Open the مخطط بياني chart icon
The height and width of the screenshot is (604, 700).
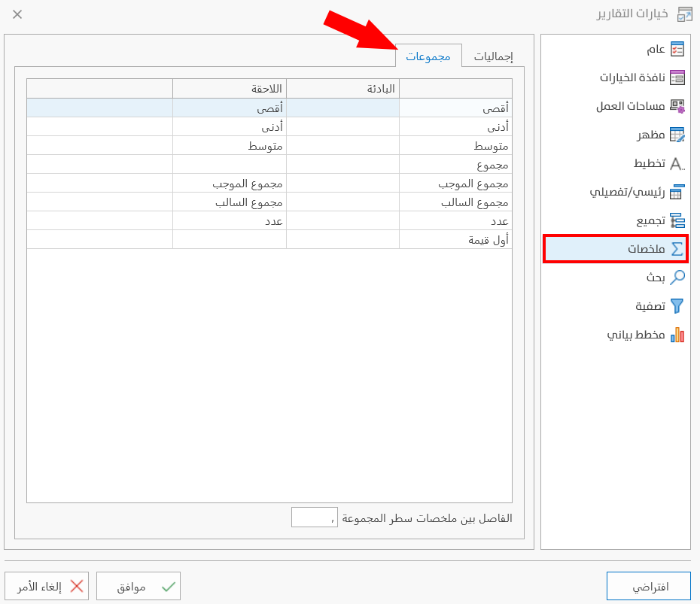[677, 335]
